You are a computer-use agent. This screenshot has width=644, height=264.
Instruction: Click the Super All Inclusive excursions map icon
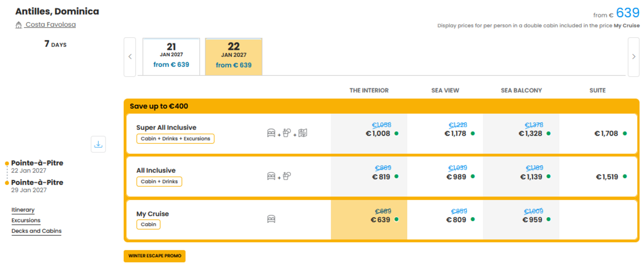pos(303,133)
